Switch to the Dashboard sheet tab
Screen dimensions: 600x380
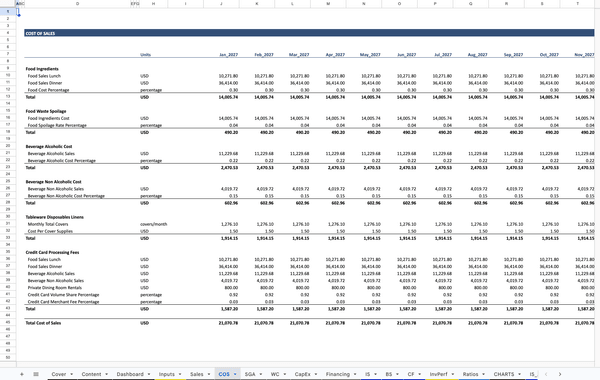pos(130,374)
